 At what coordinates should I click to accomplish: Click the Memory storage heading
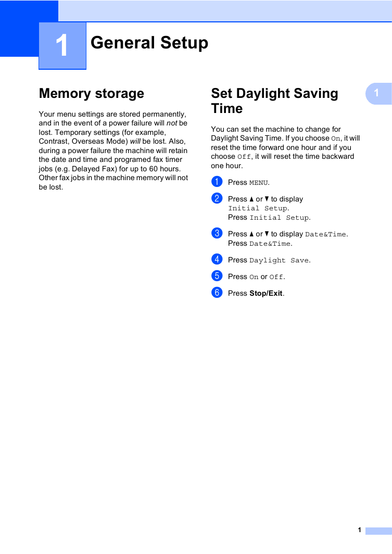(x=92, y=94)
